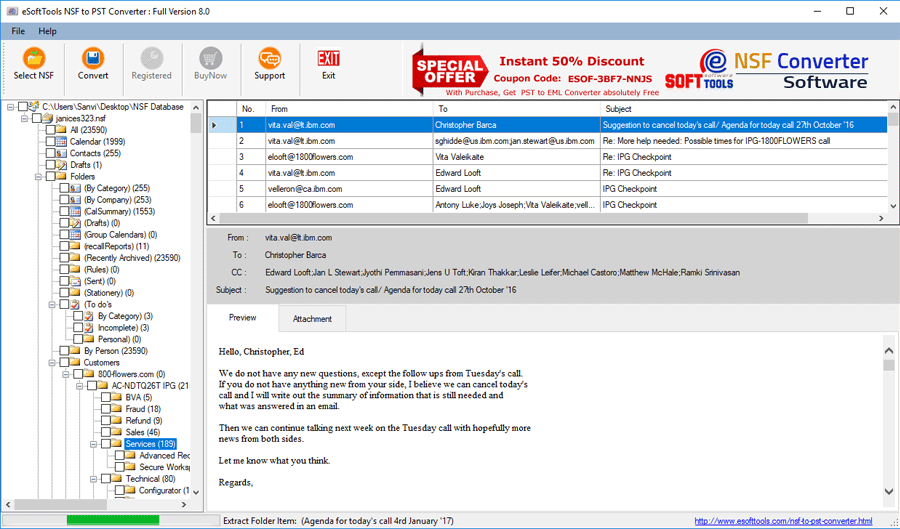
Task: Switch to the Attachment tab
Action: 311,319
